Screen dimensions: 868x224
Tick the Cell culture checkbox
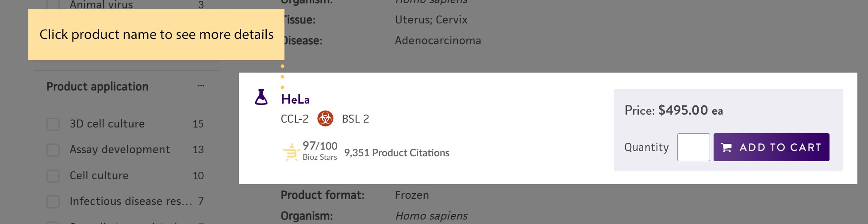pyautogui.click(x=53, y=176)
